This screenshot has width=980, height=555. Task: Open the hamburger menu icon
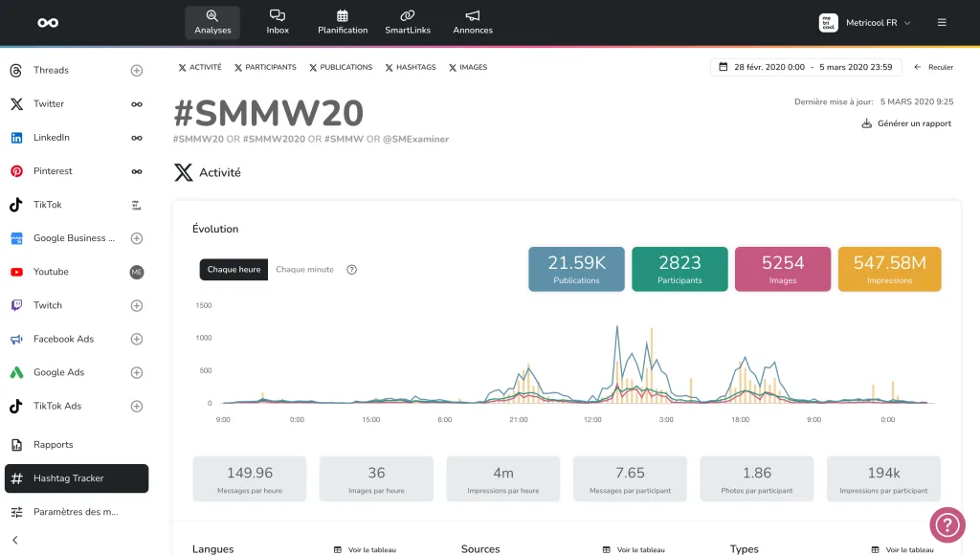tap(942, 23)
